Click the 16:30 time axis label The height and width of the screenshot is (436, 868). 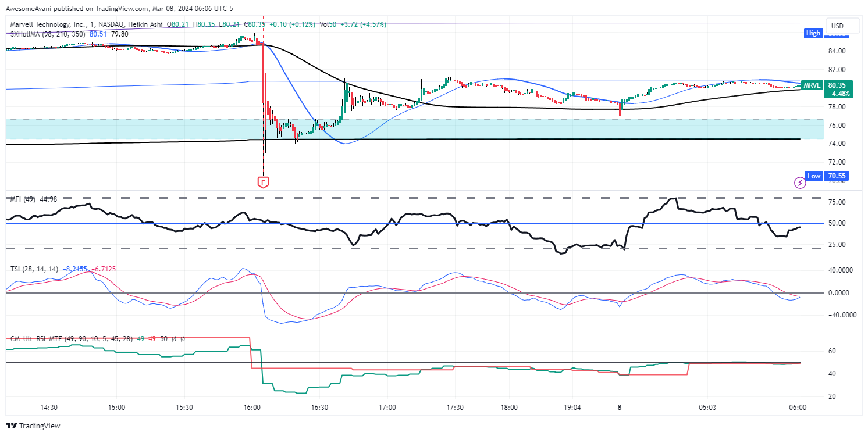pos(319,408)
